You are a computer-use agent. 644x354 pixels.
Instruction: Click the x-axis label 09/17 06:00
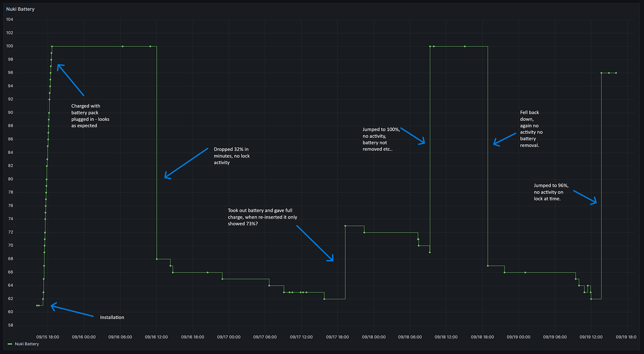tap(265, 336)
